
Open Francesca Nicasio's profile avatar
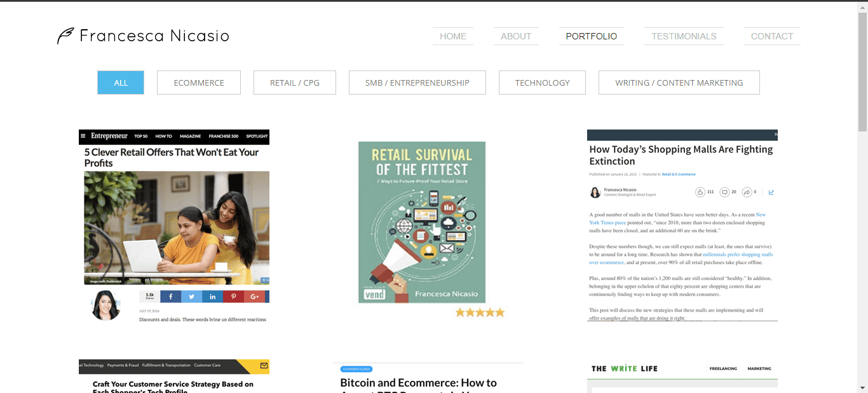pos(595,192)
